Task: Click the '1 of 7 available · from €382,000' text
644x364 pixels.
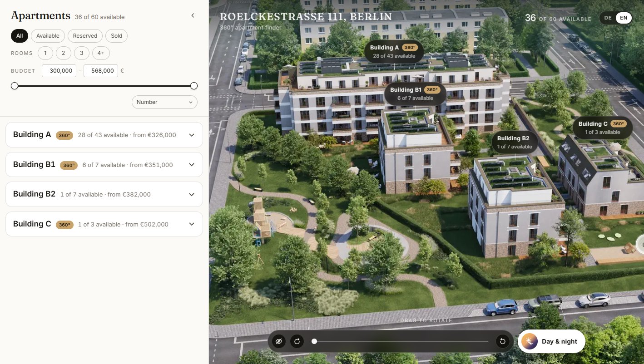Action: point(105,195)
